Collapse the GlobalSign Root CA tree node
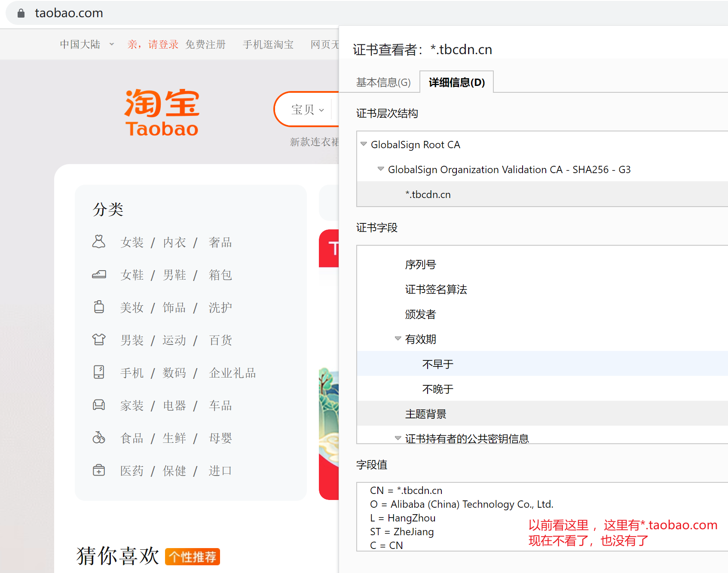 (364, 144)
